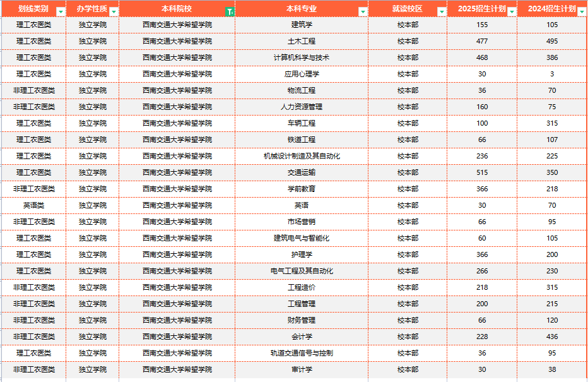The height and width of the screenshot is (382, 588).
Task: Click 2024 plan value 436 for 会计学
Action: click(552, 337)
